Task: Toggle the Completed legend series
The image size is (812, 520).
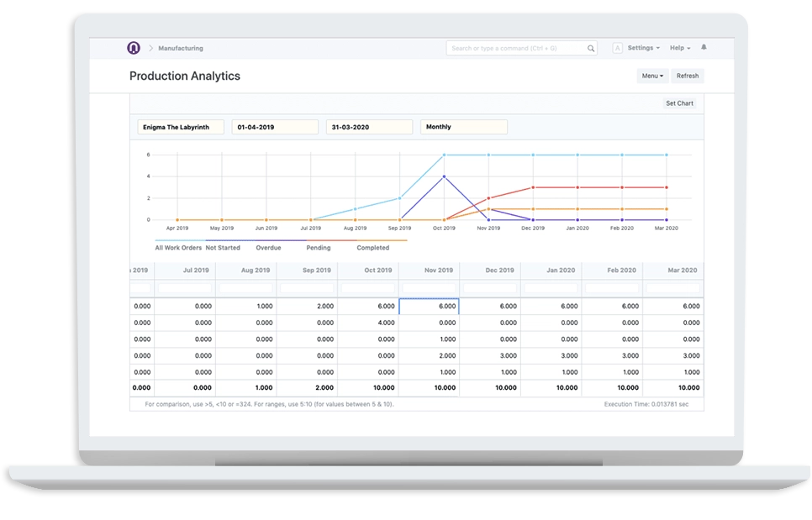Action: (x=372, y=248)
